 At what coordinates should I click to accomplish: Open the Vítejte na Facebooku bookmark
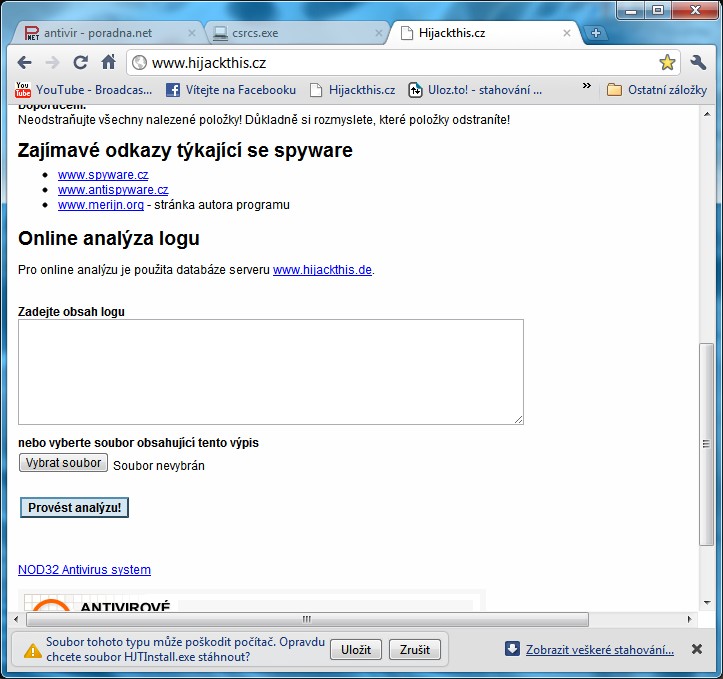click(231, 90)
